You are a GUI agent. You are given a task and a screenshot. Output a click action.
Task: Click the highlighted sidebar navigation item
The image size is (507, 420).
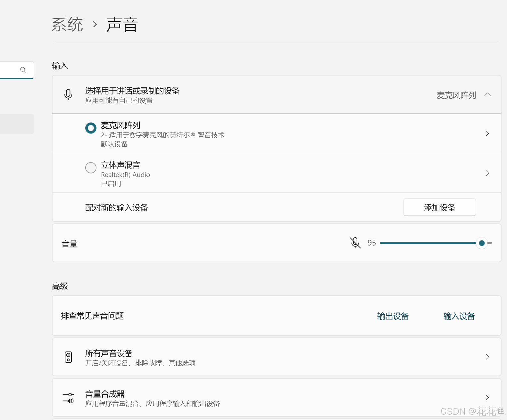coord(17,124)
